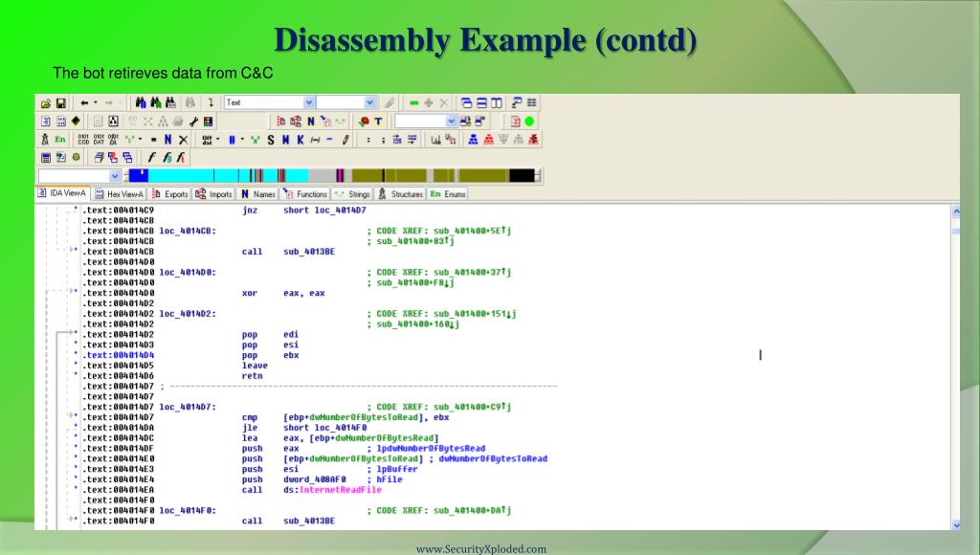The width and height of the screenshot is (980, 555).
Task: Open the Strings tab
Action: (x=352, y=194)
